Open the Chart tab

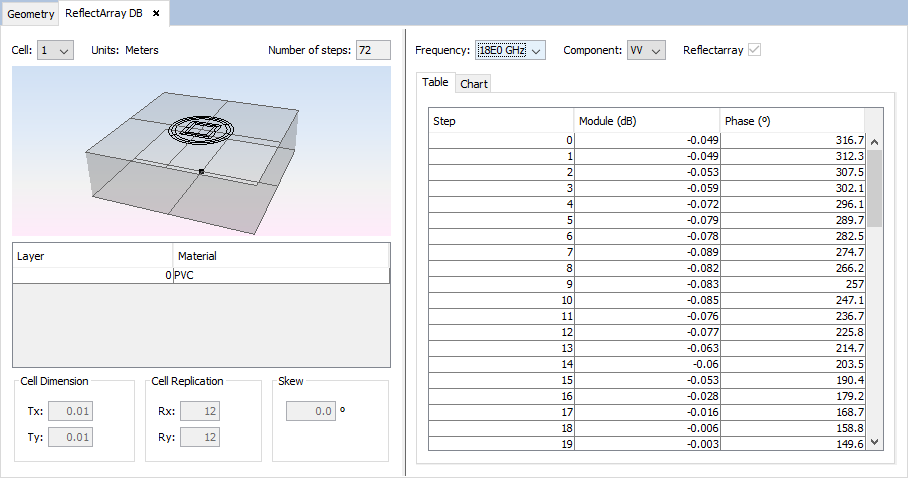(x=474, y=84)
